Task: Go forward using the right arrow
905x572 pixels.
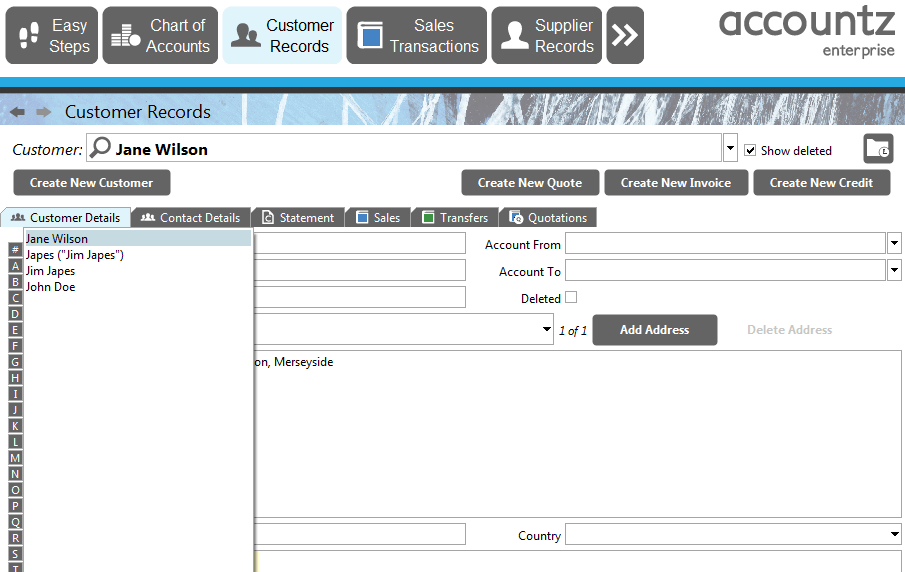Action: click(x=43, y=112)
